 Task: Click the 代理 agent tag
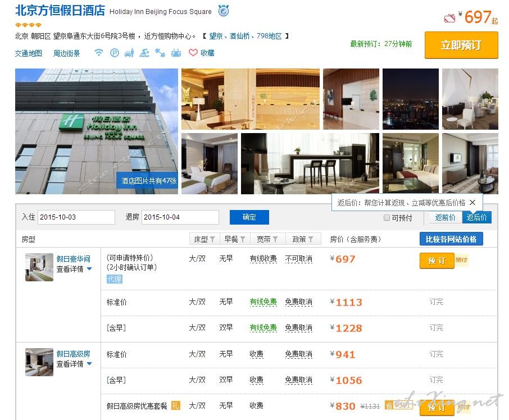114,279
